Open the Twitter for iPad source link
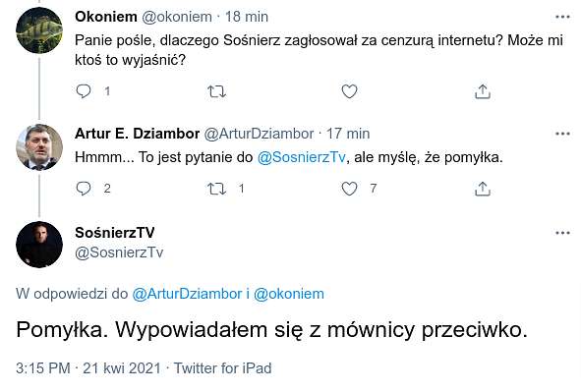The image size is (581, 392). (223, 368)
